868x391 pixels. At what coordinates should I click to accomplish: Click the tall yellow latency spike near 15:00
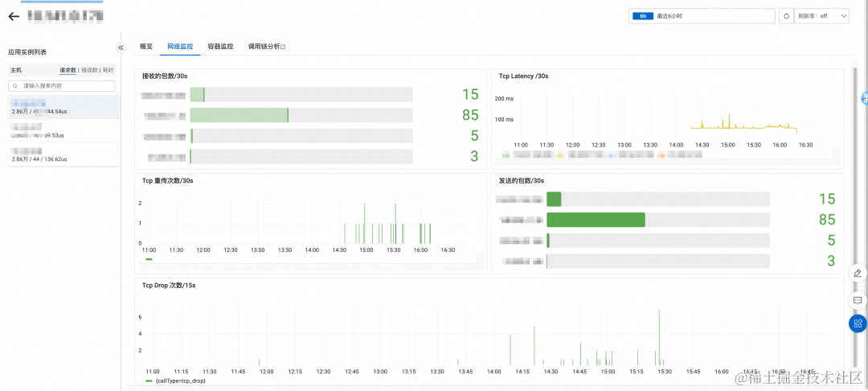coord(729,121)
